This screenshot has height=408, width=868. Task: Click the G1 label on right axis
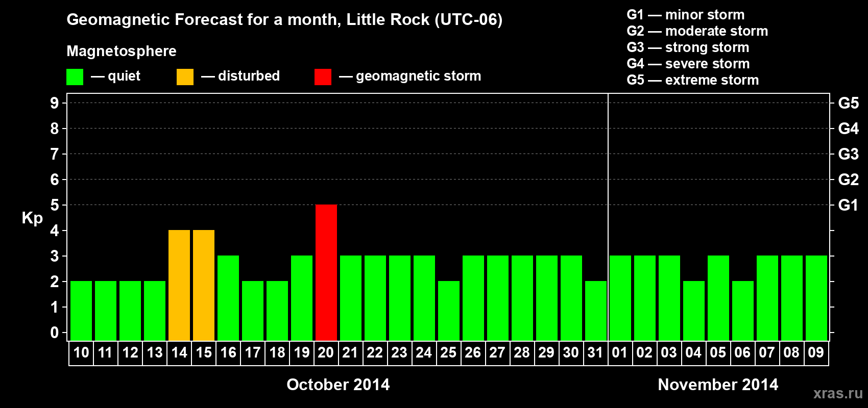point(849,205)
